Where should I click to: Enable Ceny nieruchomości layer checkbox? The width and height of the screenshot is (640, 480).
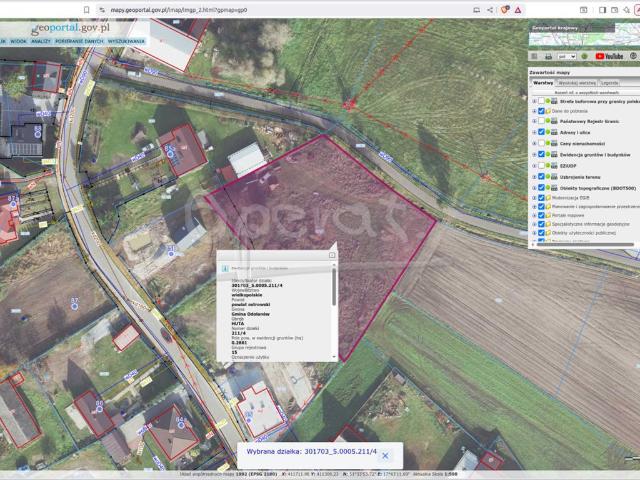pos(541,143)
